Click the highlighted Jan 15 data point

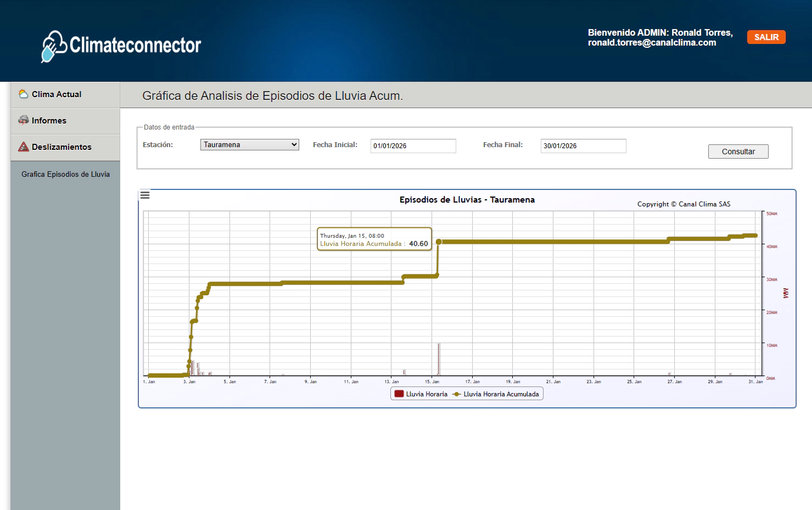click(x=439, y=242)
